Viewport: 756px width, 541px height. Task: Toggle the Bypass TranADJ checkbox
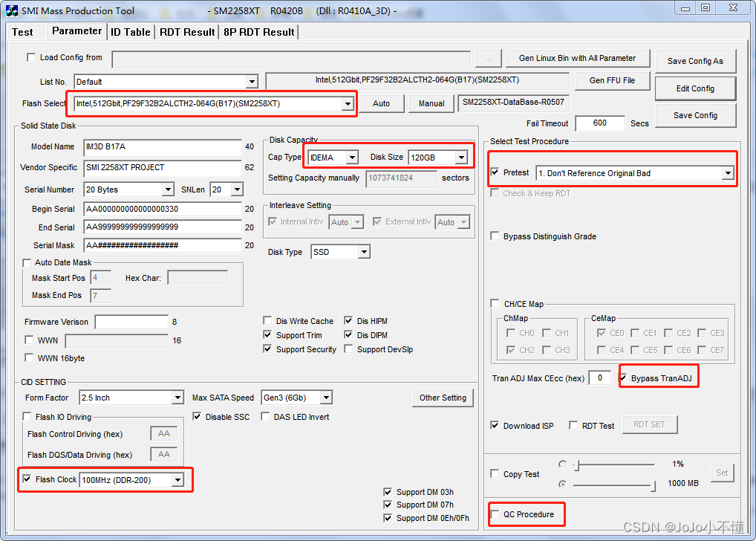[623, 378]
